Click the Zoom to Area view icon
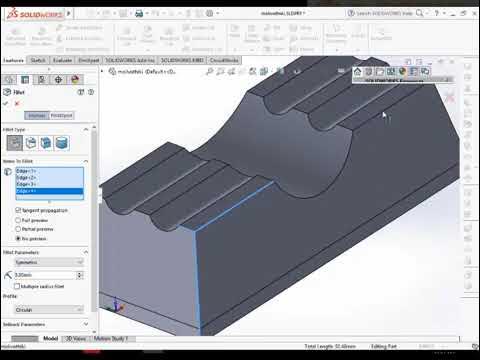Image resolution: width=480 pixels, height=360 pixels. click(x=220, y=71)
